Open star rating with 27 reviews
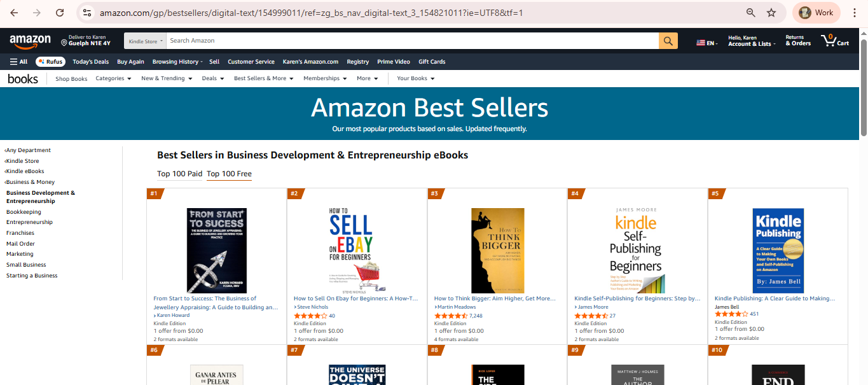This screenshot has width=868, height=385. [595, 316]
